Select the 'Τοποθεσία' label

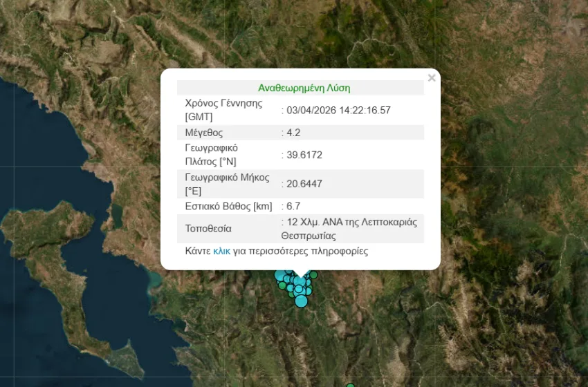(x=208, y=229)
